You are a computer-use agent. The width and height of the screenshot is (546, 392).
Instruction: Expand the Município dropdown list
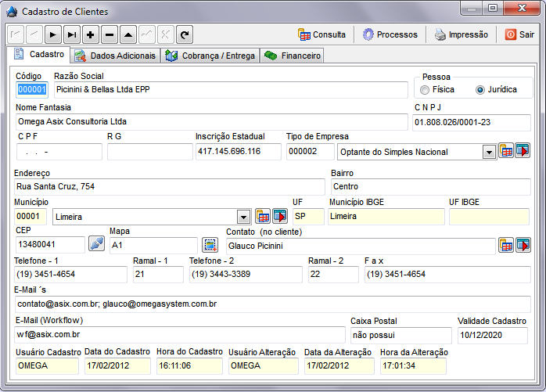coord(244,217)
